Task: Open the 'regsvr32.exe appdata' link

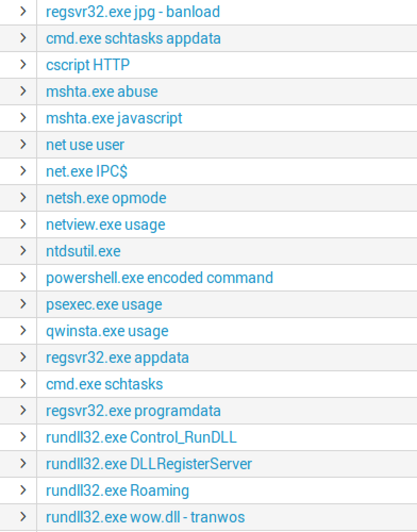Action: click(x=117, y=358)
